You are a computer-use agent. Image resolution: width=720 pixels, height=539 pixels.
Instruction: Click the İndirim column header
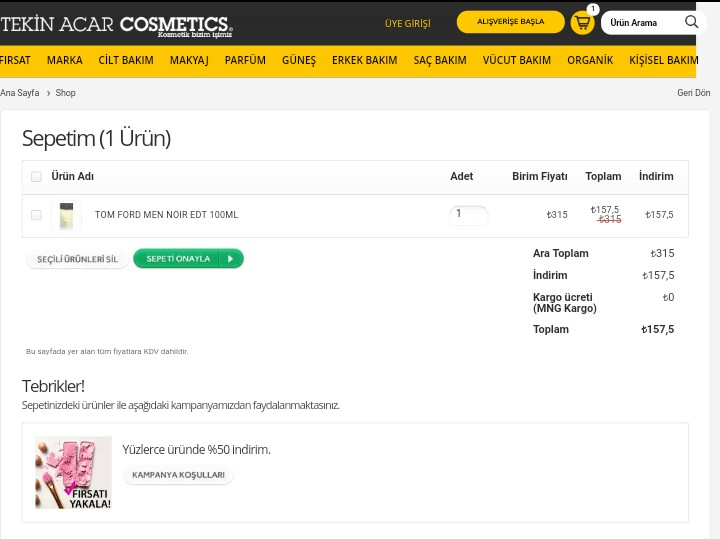tap(656, 176)
